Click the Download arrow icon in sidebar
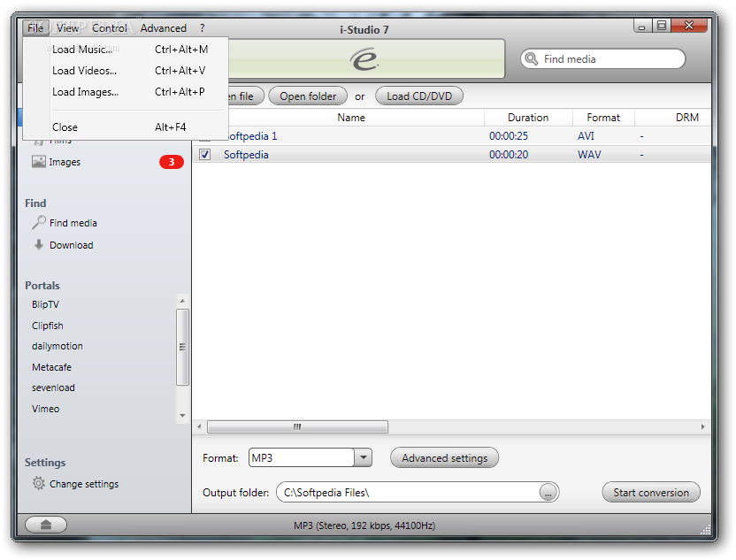 click(x=39, y=244)
